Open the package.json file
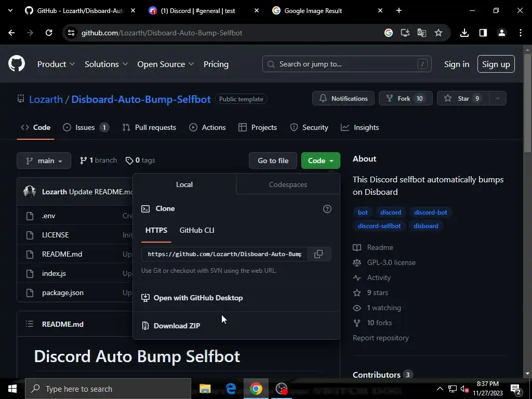 coord(63,292)
